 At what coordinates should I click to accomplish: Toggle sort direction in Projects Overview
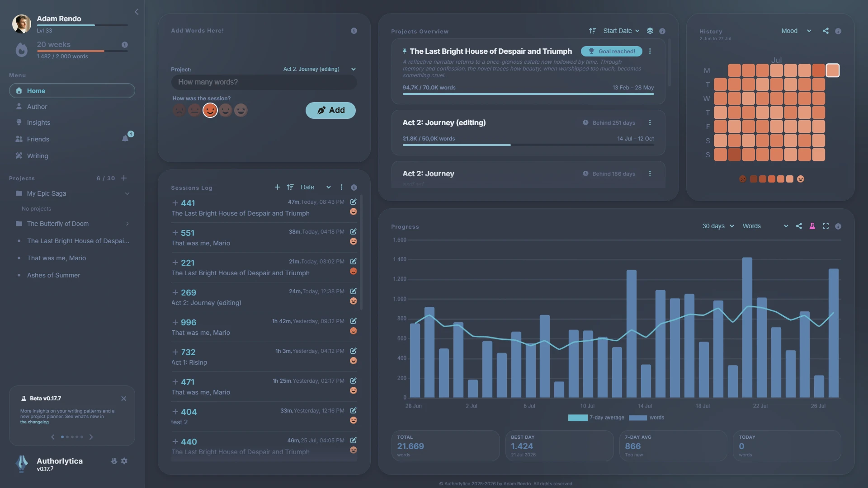593,31
